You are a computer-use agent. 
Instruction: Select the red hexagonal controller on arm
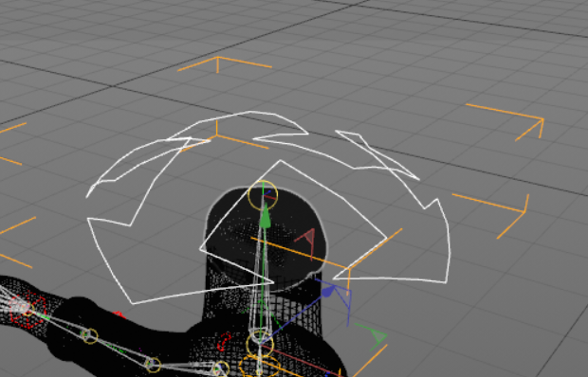[x=28, y=309]
